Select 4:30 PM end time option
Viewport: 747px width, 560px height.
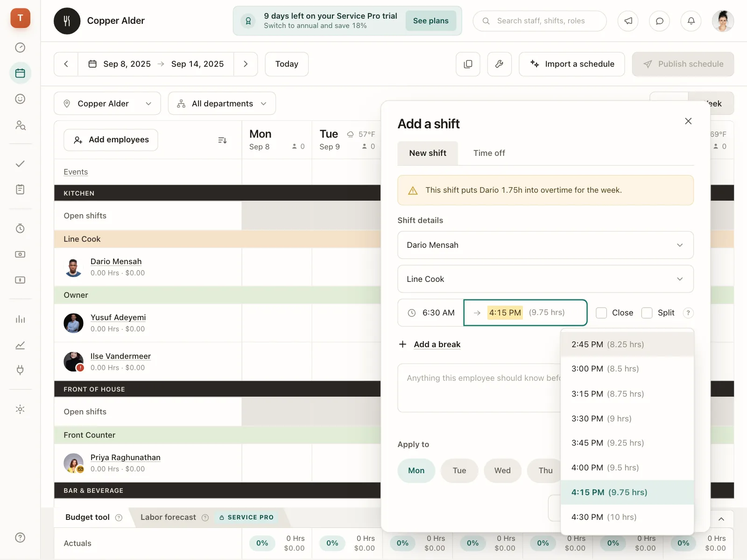[x=627, y=517]
